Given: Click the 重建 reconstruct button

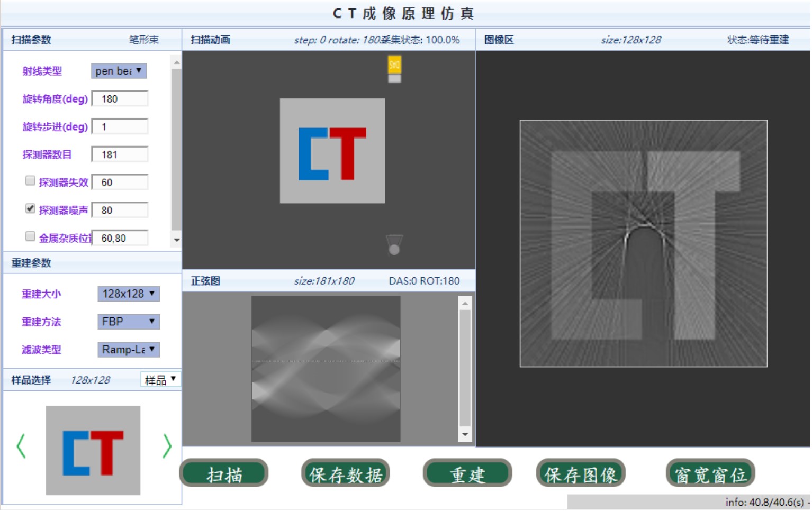Looking at the screenshot, I should (467, 474).
